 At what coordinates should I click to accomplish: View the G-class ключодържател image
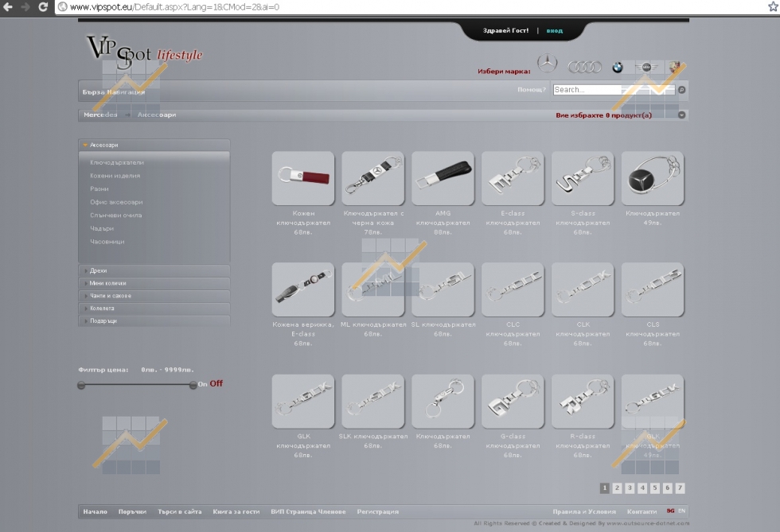tap(513, 402)
